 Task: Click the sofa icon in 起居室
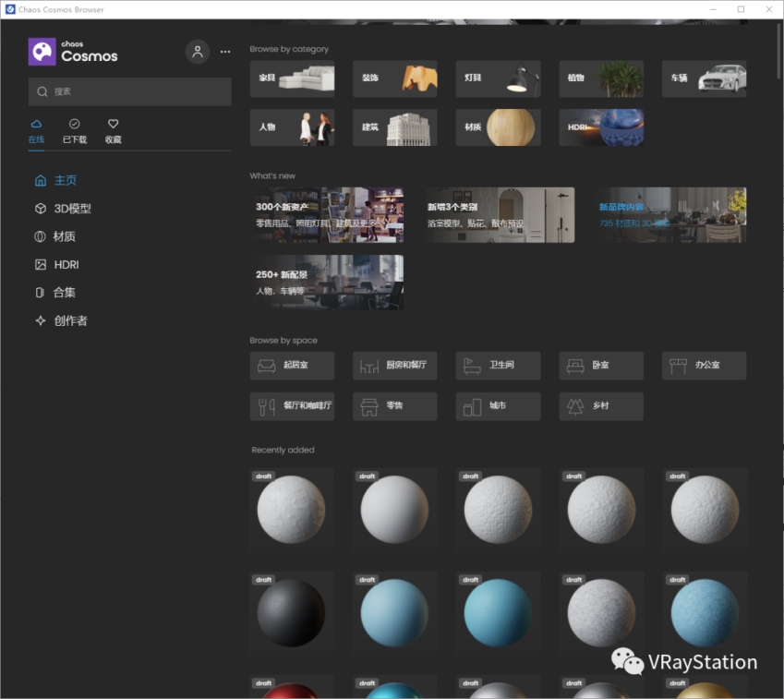(x=267, y=366)
